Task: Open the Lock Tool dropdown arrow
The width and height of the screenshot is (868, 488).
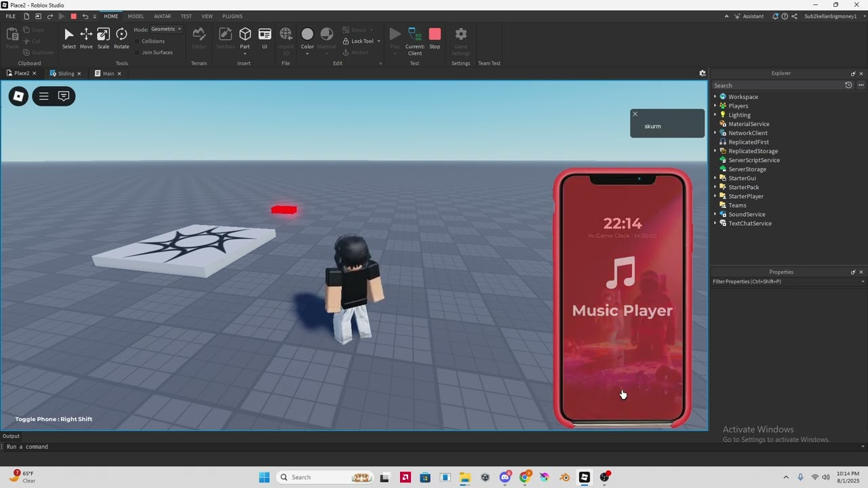Action: pyautogui.click(x=378, y=41)
